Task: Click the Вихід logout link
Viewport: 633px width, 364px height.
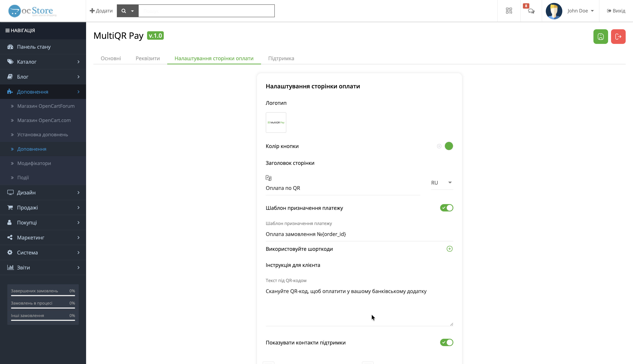Action: coord(616,11)
